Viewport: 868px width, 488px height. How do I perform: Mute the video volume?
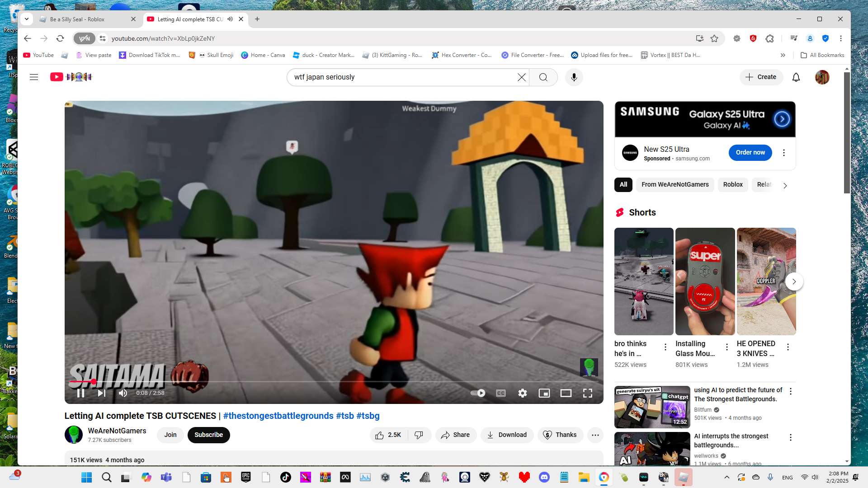point(123,393)
